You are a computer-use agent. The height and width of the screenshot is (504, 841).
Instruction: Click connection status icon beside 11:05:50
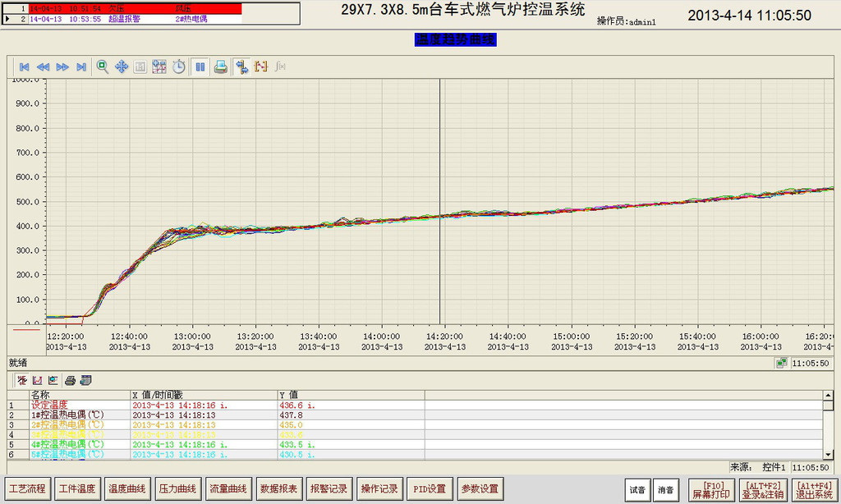pos(782,363)
